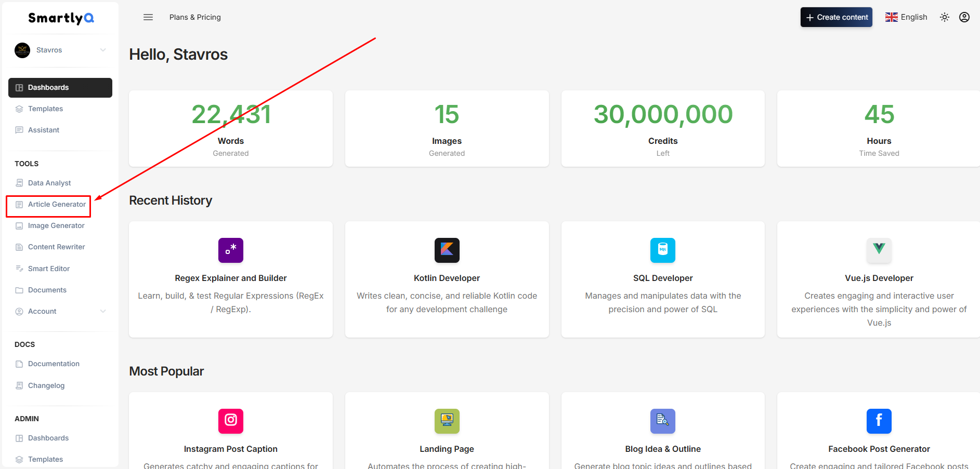
Task: Expand the Stavros workspace dropdown chevron
Action: coord(103,50)
